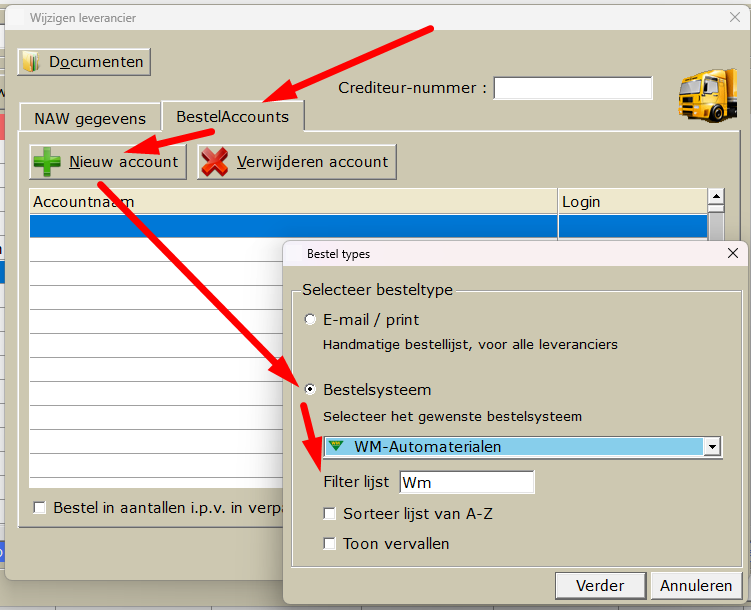Switch to the NAW gegevens tab
Screen dimensions: 751x610
coord(90,118)
